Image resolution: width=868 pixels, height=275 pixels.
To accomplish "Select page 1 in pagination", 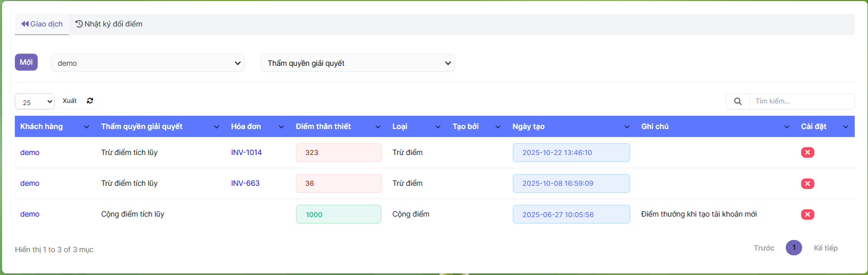I will tap(794, 248).
